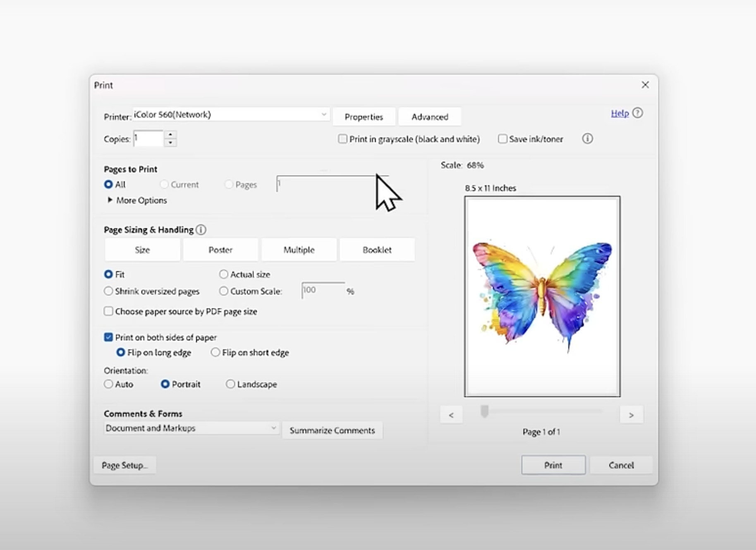Image resolution: width=756 pixels, height=550 pixels.
Task: Select the Fit sizing option
Action: pyautogui.click(x=108, y=274)
